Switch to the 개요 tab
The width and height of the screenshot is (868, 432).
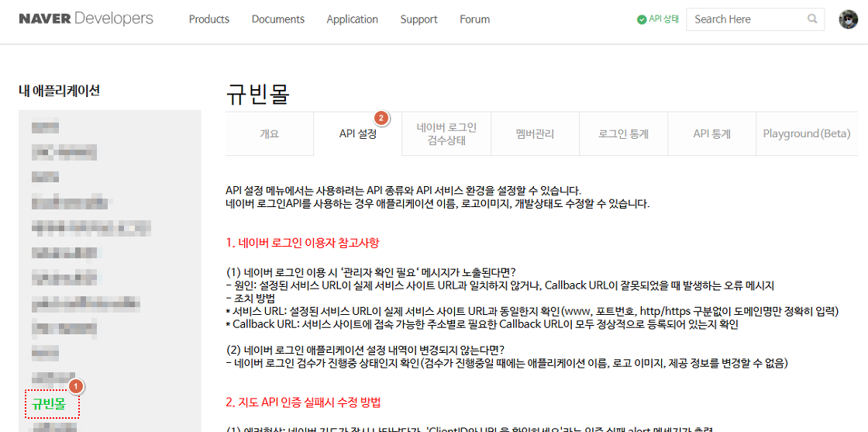(x=270, y=134)
